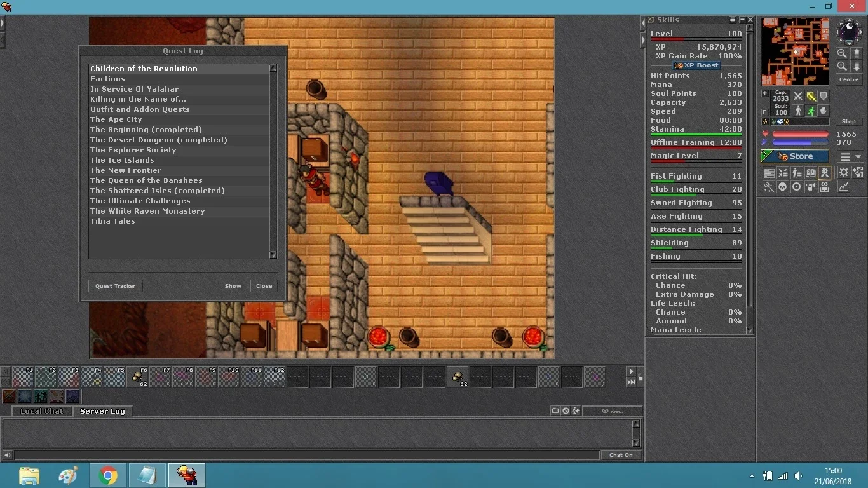This screenshot has width=868, height=488.
Task: Skip to last action bar page
Action: click(x=631, y=382)
